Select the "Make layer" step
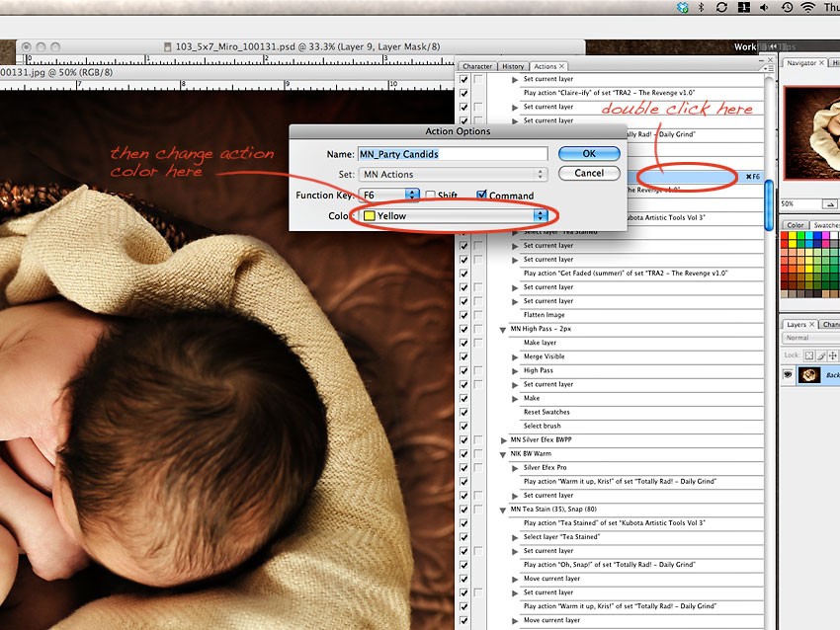 click(x=540, y=343)
